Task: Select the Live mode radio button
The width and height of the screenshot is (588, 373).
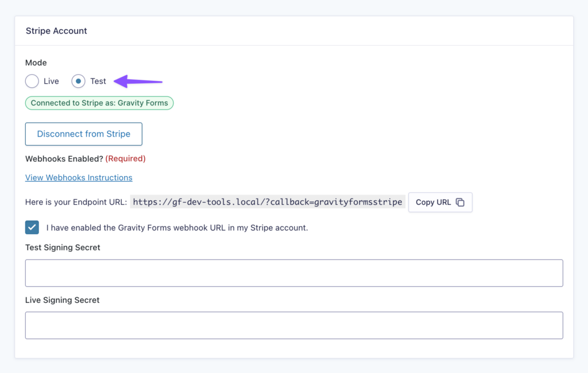Action: point(32,81)
